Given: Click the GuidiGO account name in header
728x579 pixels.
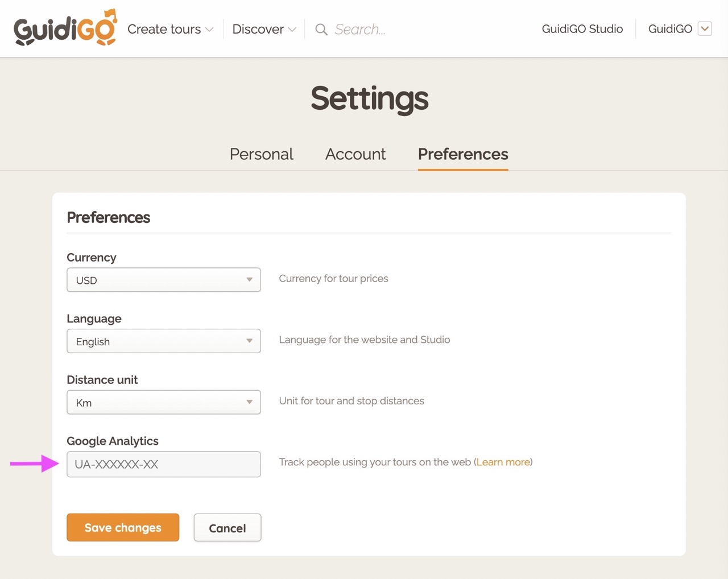Looking at the screenshot, I should [x=670, y=29].
